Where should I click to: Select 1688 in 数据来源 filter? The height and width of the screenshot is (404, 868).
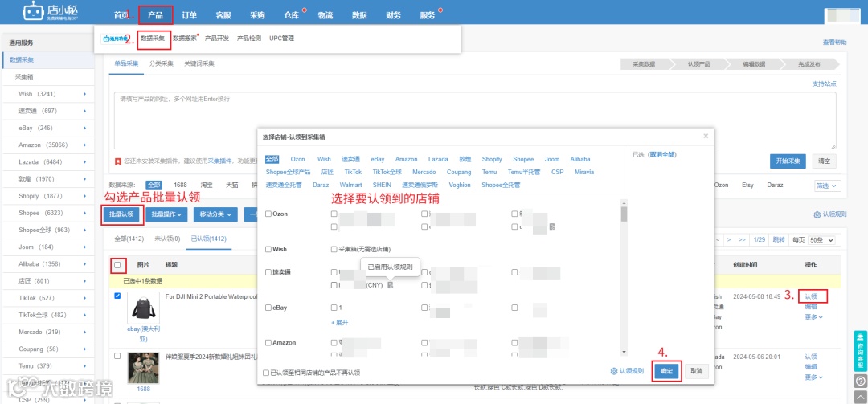coord(181,185)
